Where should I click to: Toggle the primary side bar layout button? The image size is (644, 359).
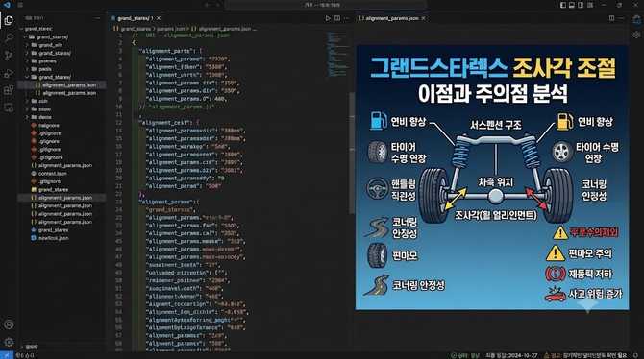pos(563,5)
